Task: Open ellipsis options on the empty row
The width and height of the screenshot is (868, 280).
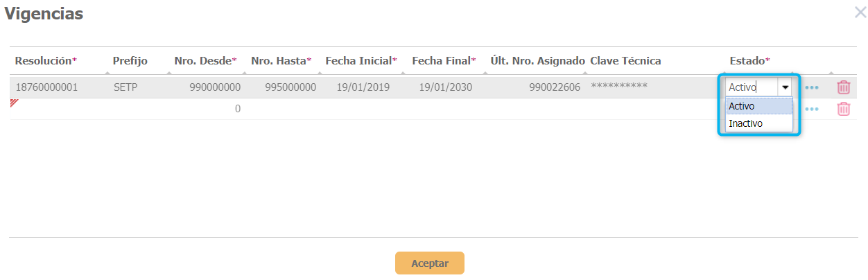Action: 811,110
